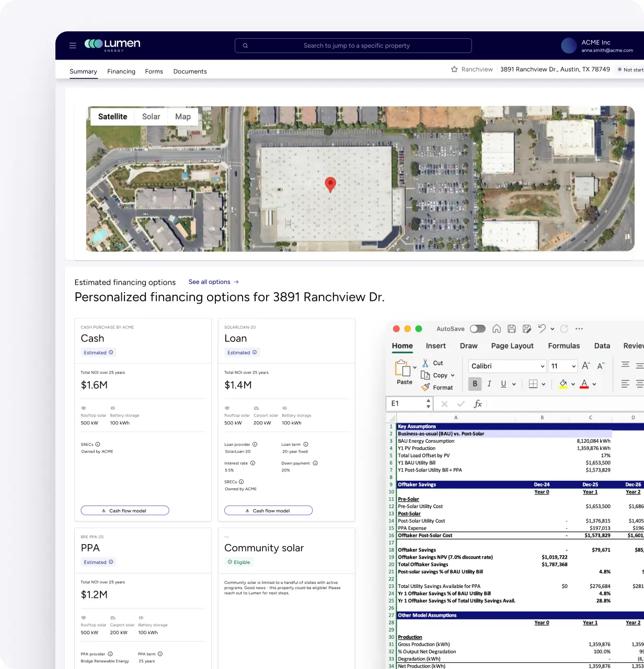Viewport: 644px width, 669px height.
Task: Click the Save icon in Excel toolbar
Action: [512, 329]
